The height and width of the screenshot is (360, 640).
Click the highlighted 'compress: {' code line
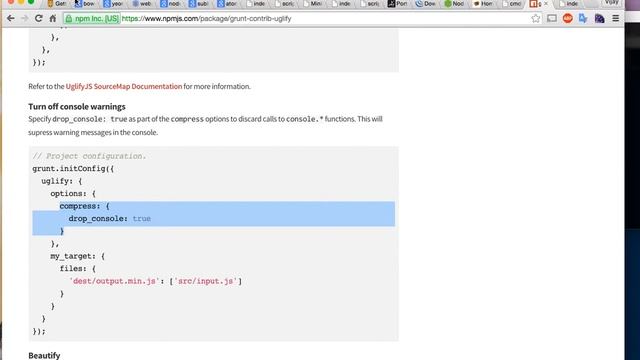tap(84, 206)
